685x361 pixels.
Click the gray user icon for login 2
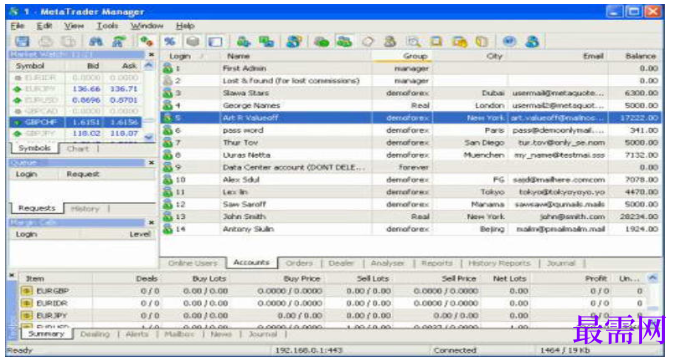168,80
